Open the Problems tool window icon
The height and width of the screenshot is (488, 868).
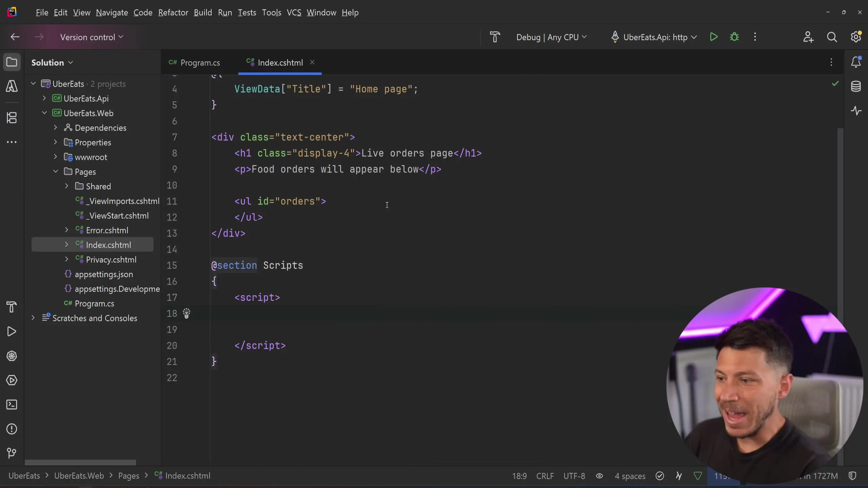click(x=12, y=429)
